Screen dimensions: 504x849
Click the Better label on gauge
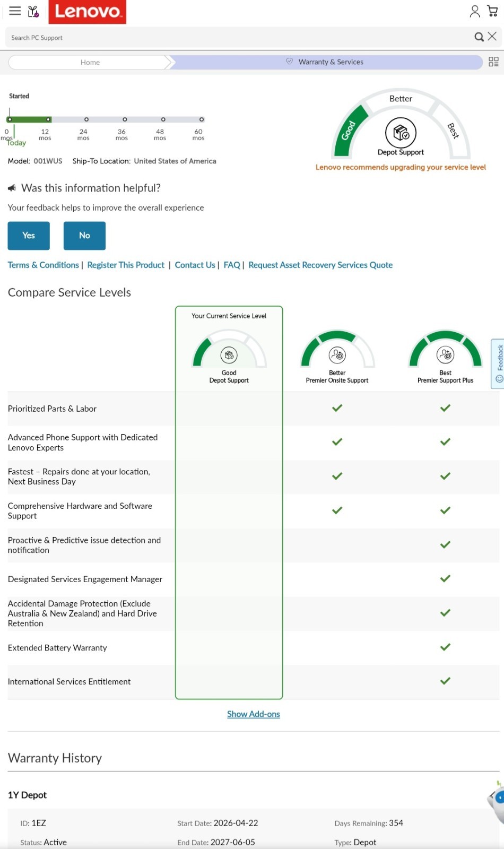(401, 99)
